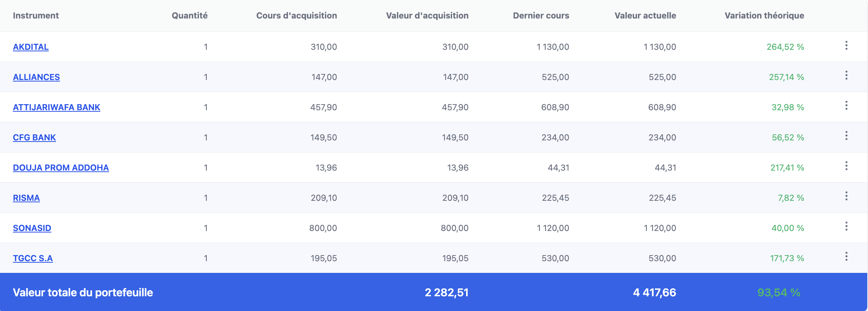
Task: Open the kebab menu for ATTIJARIWAFA BANK
Action: point(846,105)
